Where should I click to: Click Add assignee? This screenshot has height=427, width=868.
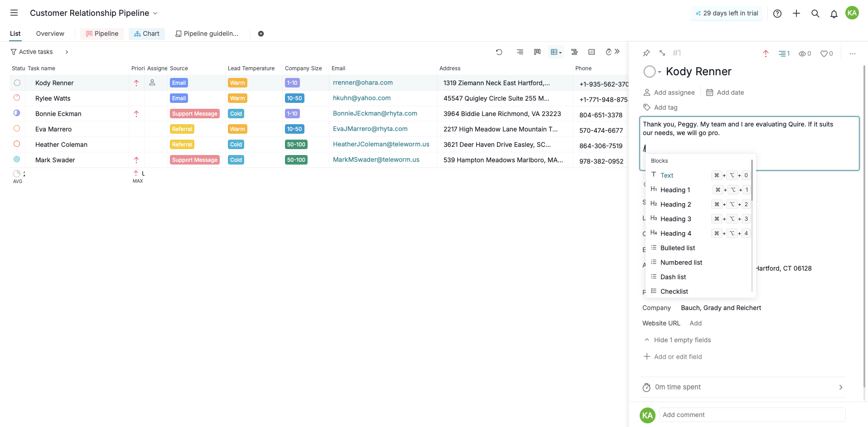[x=669, y=92]
